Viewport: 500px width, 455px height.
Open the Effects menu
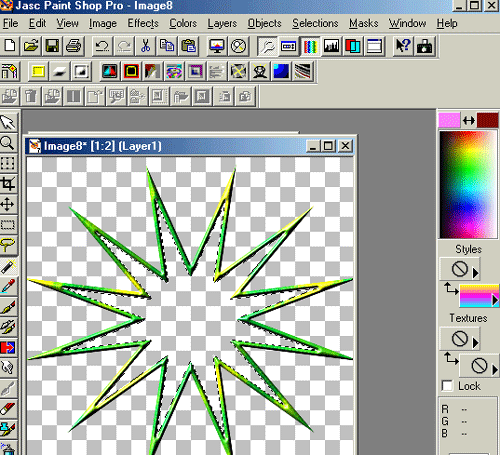[143, 23]
